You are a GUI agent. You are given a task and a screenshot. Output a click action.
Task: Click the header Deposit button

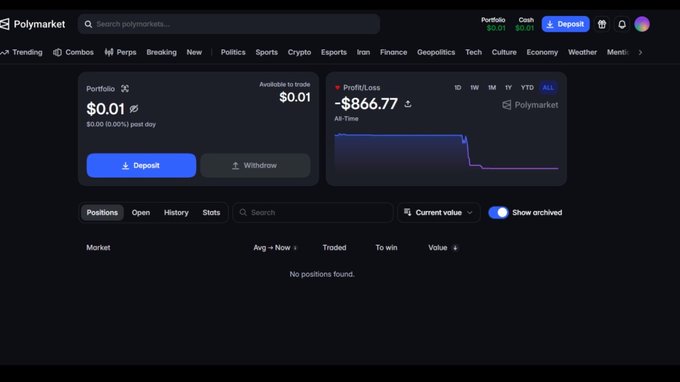[566, 24]
